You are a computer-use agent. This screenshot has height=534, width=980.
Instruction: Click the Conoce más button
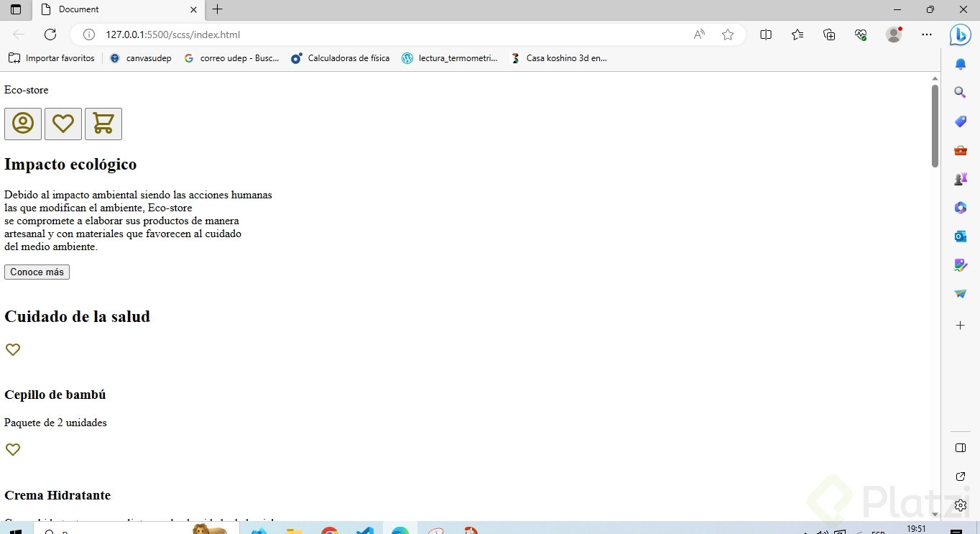37,272
